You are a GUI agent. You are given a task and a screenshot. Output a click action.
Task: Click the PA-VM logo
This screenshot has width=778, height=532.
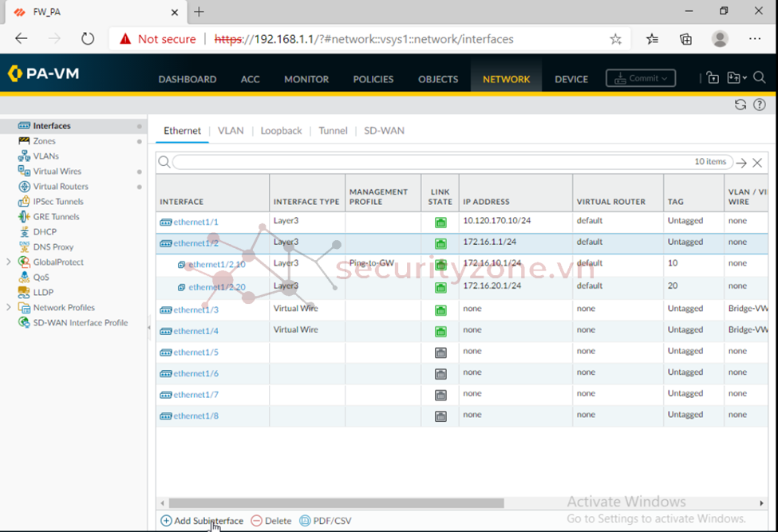44,74
